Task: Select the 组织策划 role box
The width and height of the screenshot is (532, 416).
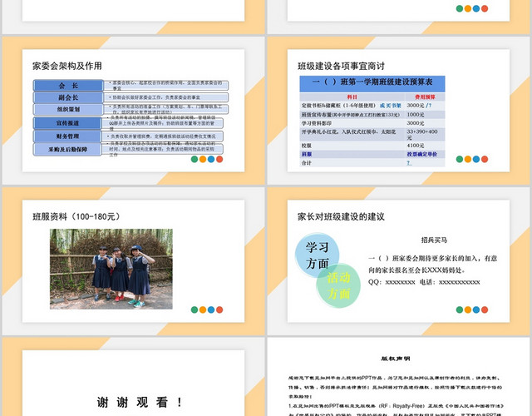Action: point(68,109)
